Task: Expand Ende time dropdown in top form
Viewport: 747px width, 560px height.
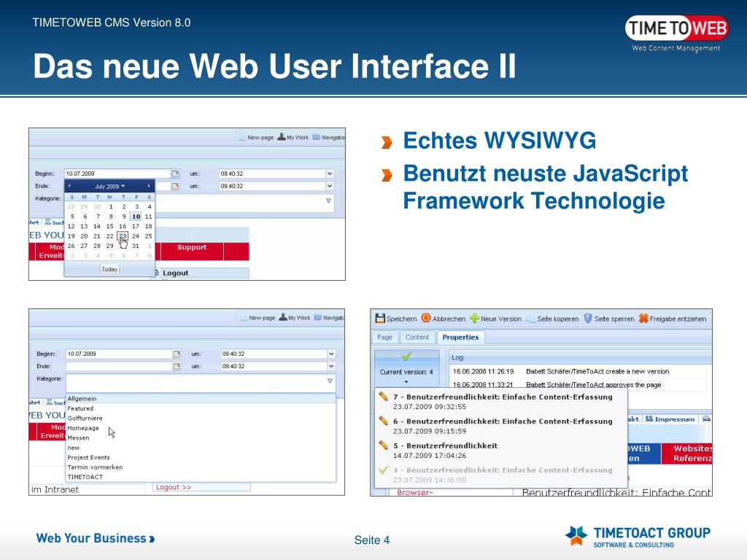Action: click(x=330, y=186)
